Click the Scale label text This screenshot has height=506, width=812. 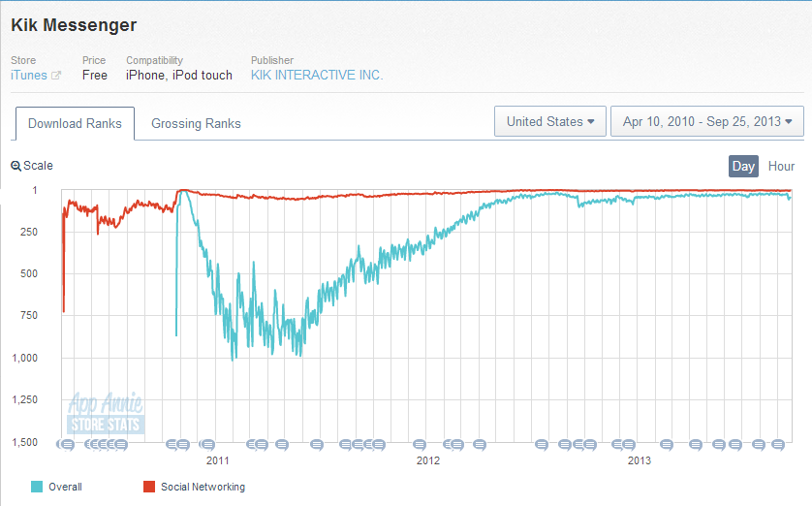coord(38,165)
